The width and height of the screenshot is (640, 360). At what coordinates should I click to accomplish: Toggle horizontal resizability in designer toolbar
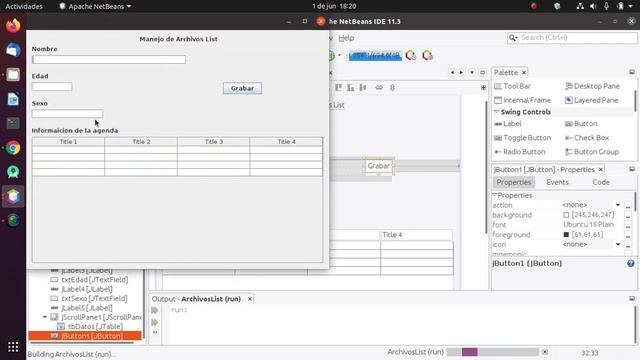[379, 87]
